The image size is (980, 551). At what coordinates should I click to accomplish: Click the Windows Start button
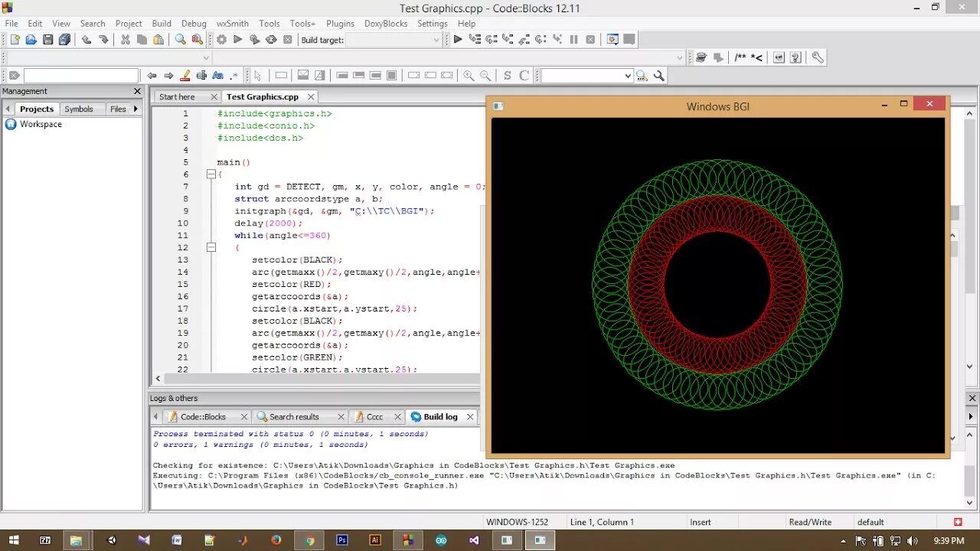coord(14,540)
